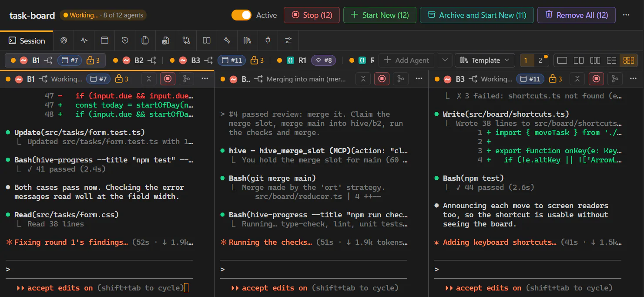Stop agent in the B1 pane header

point(168,79)
